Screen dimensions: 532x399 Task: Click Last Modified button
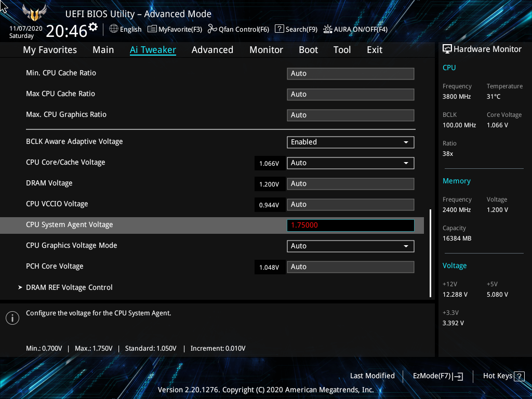coord(372,376)
